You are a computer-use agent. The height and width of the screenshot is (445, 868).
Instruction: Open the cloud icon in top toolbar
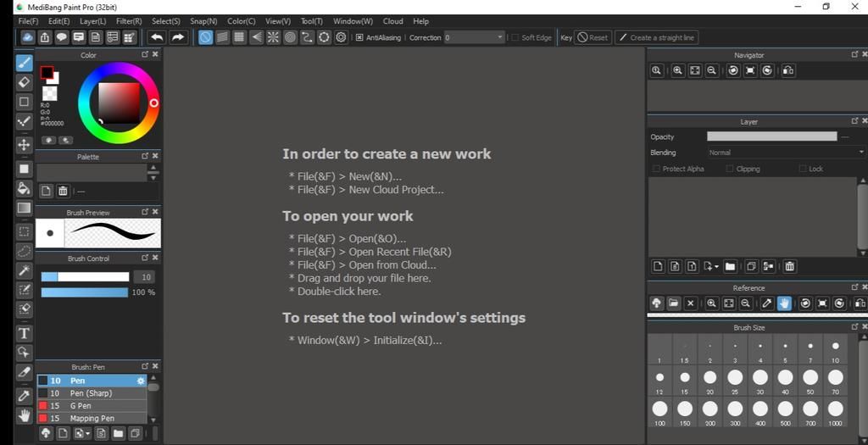(x=27, y=37)
